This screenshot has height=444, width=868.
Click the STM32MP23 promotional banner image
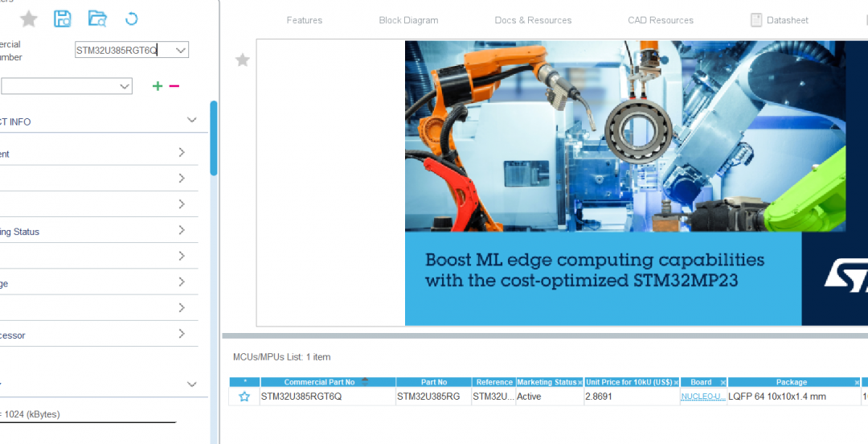coord(636,183)
